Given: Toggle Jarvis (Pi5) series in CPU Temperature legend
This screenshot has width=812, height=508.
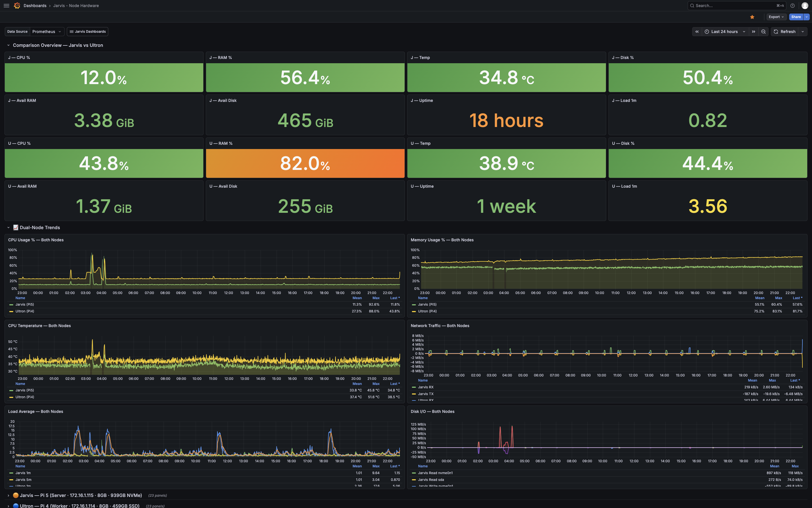Looking at the screenshot, I should 25,390.
